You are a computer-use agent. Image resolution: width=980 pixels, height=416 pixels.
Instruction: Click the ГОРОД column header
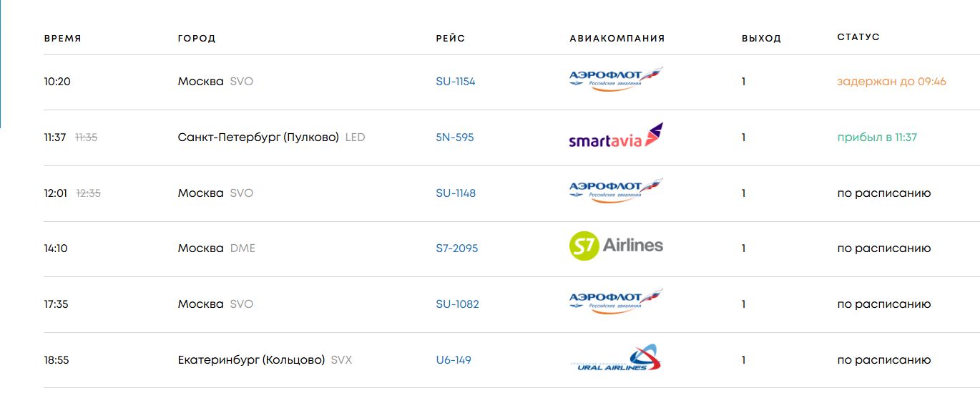[197, 39]
